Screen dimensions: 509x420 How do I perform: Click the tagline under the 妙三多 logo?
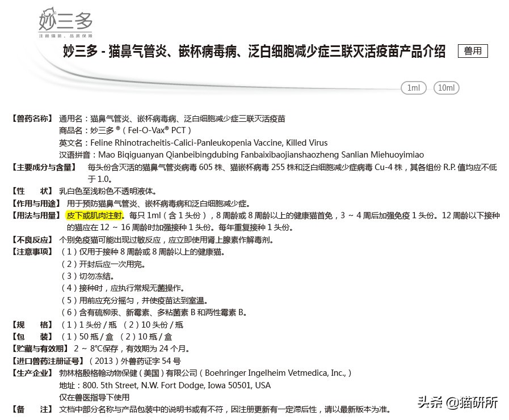pyautogui.click(x=66, y=36)
